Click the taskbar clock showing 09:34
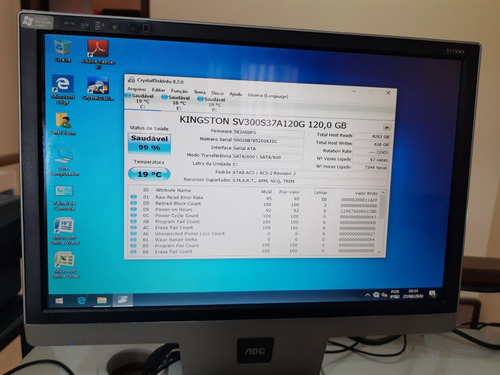Viewport: 500px width, 375px height. point(413,294)
